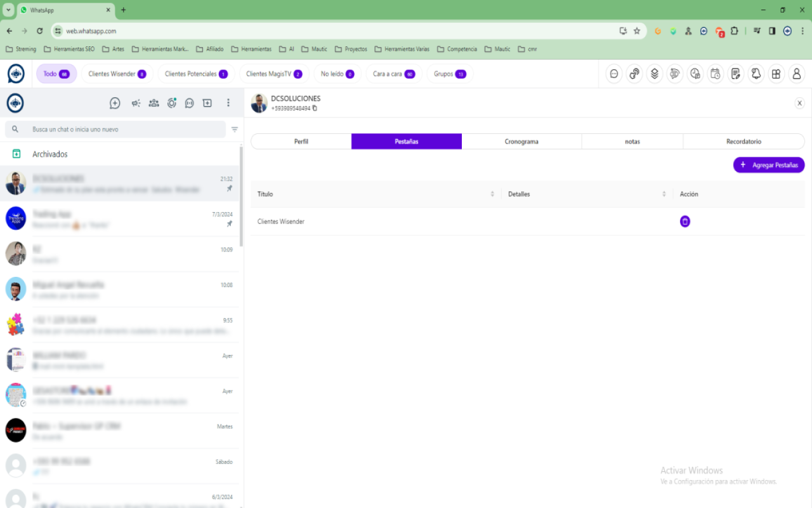Viewport: 812px width, 508px height.
Task: Create a new community with the boxed plus icon
Action: [207, 103]
